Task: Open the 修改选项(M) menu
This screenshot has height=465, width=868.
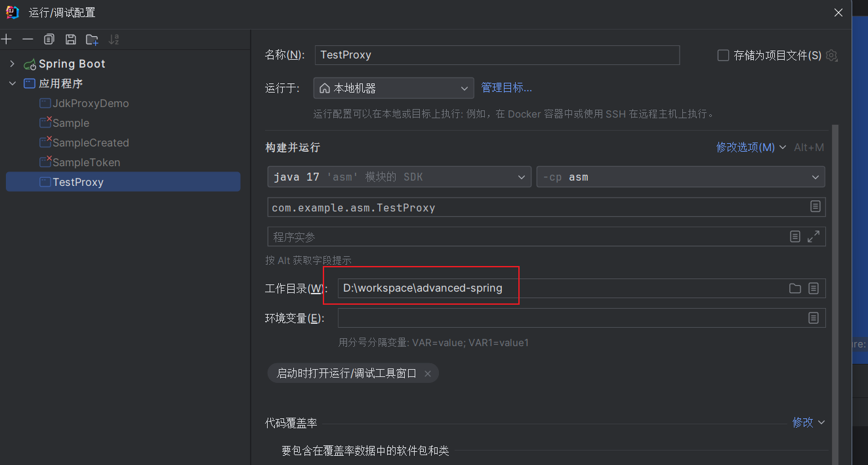Action: (751, 147)
